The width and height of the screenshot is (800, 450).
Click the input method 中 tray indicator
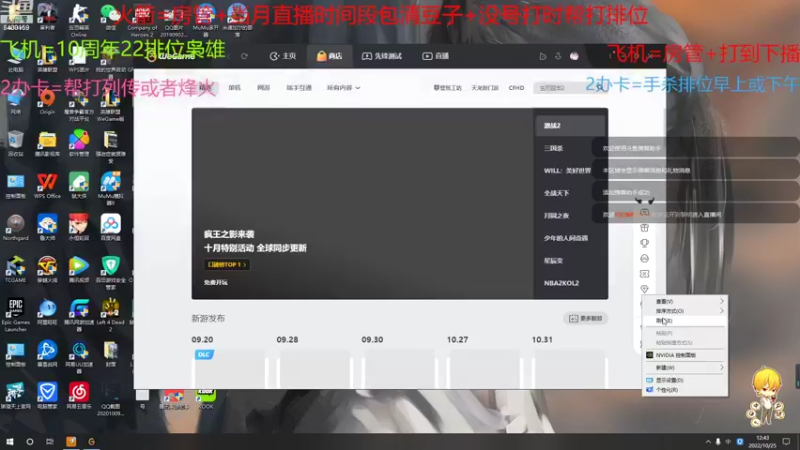(728, 441)
